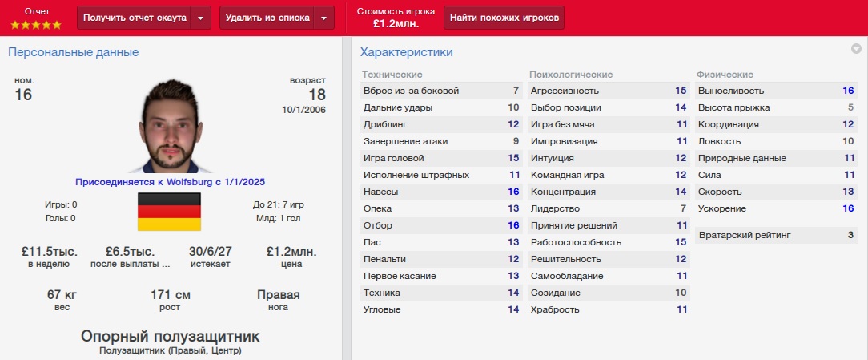Click the Опорный полузащитник position title
Image resolution: width=868 pixels, height=360 pixels.
click(170, 336)
